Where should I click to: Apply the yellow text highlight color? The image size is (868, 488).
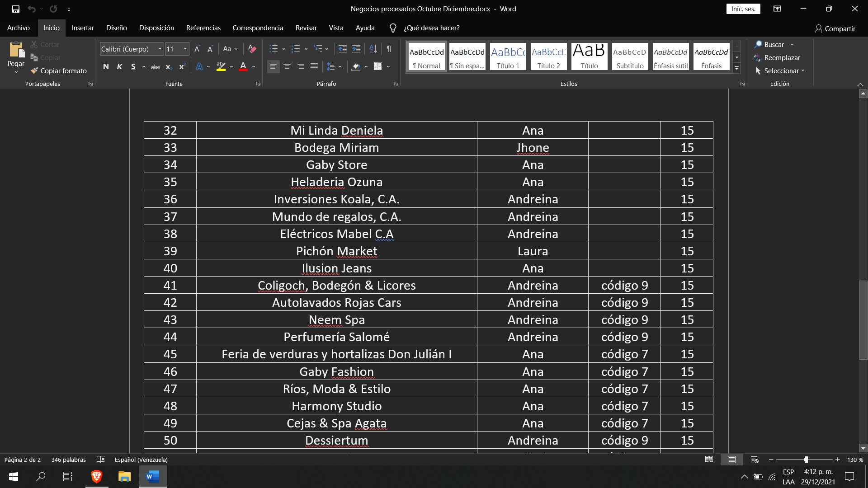[x=221, y=67]
